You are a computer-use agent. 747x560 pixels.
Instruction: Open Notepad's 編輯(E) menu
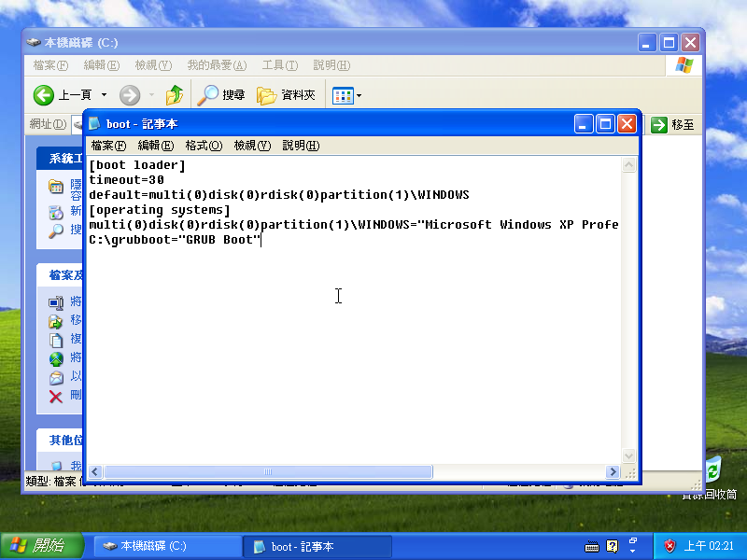coord(156,146)
